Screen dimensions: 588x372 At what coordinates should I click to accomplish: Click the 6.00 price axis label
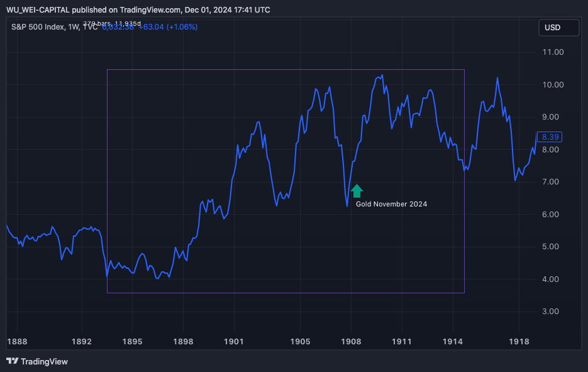[550, 215]
